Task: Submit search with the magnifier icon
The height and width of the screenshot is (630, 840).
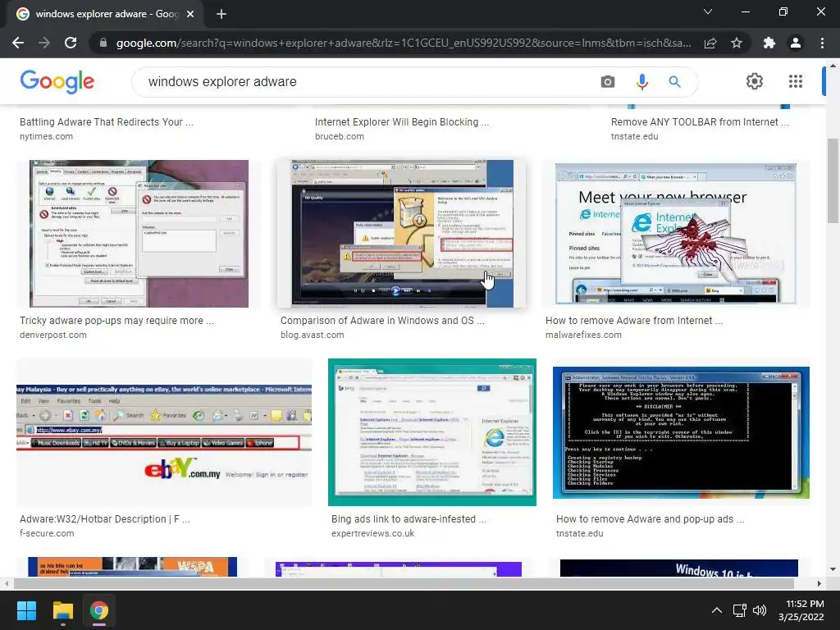Action: 674,81
